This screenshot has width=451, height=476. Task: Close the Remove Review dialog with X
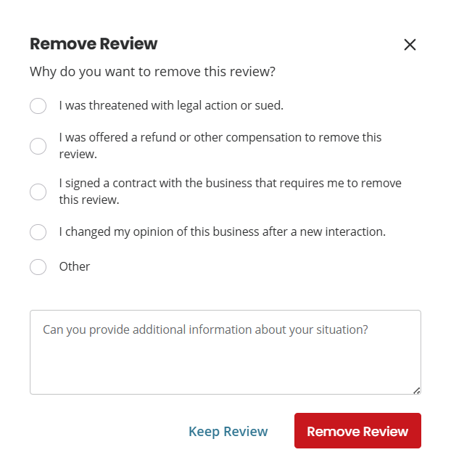pos(410,45)
